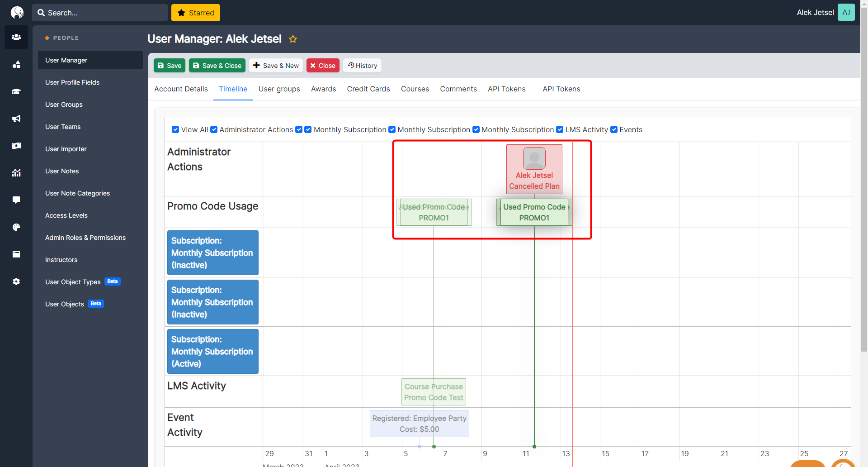This screenshot has width=868, height=467.
Task: Uncheck the View All checkbox
Action: coord(175,130)
